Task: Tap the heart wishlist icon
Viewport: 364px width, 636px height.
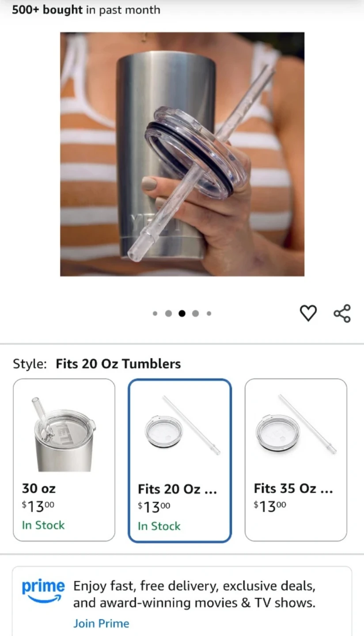Action: coord(308,313)
